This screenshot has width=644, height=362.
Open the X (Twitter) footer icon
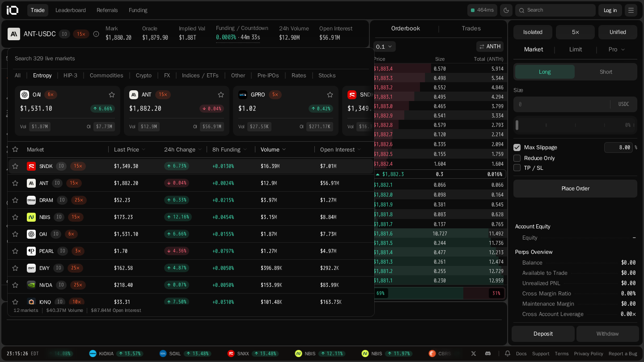pos(474,354)
